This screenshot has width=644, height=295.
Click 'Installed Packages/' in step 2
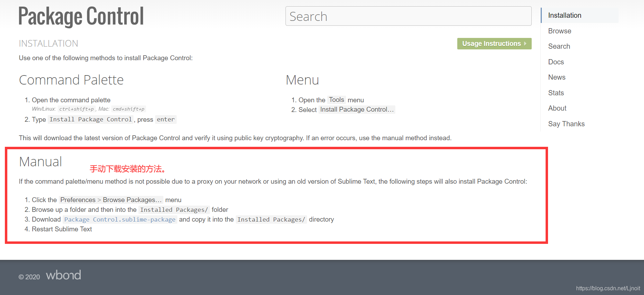(x=174, y=210)
